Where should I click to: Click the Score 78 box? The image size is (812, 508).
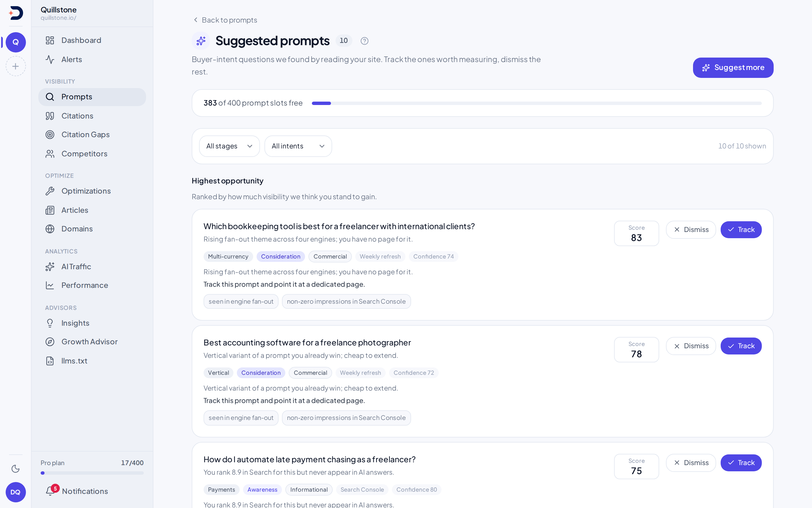637,350
